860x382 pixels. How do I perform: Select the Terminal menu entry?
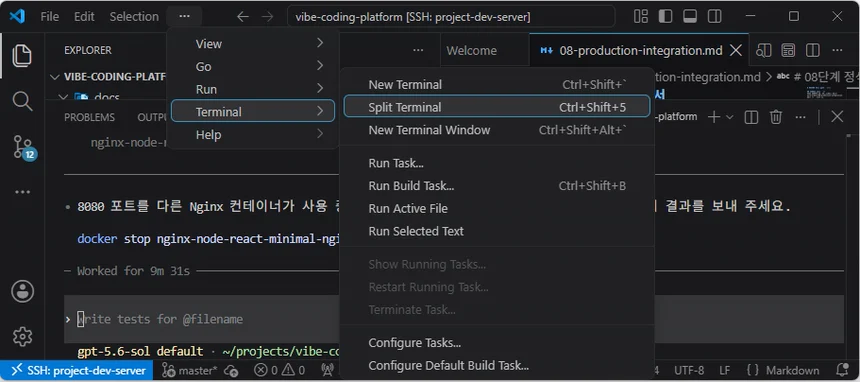(253, 111)
